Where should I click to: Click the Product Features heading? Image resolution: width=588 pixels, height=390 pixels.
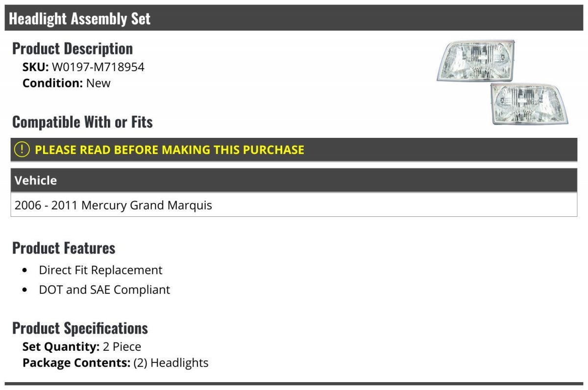pyautogui.click(x=64, y=248)
